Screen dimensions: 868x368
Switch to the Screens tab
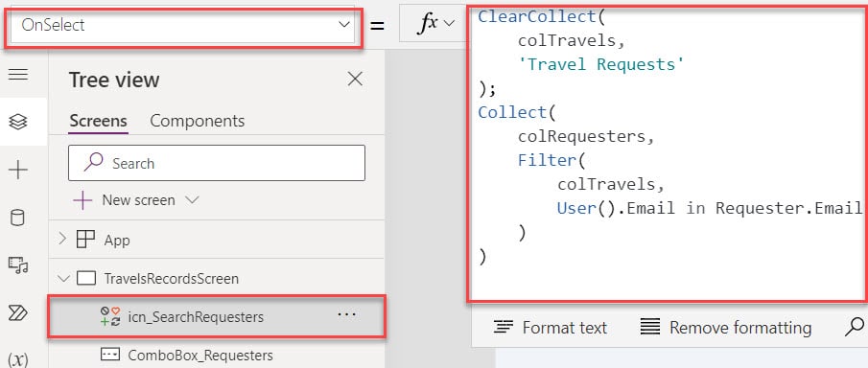tap(99, 121)
